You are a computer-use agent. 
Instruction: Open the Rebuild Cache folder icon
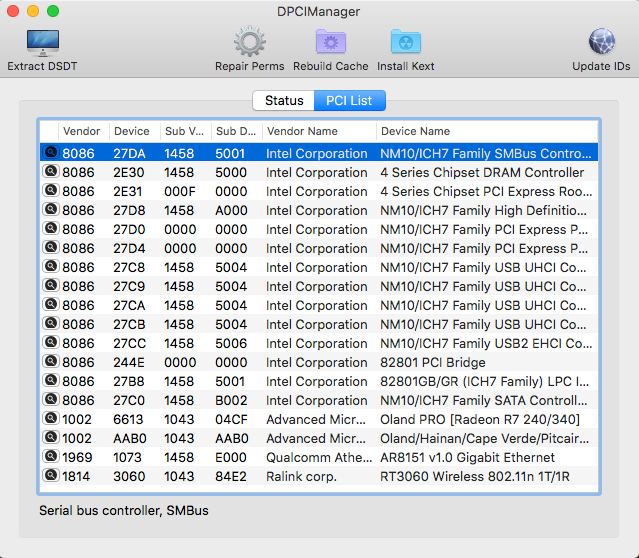coord(331,42)
